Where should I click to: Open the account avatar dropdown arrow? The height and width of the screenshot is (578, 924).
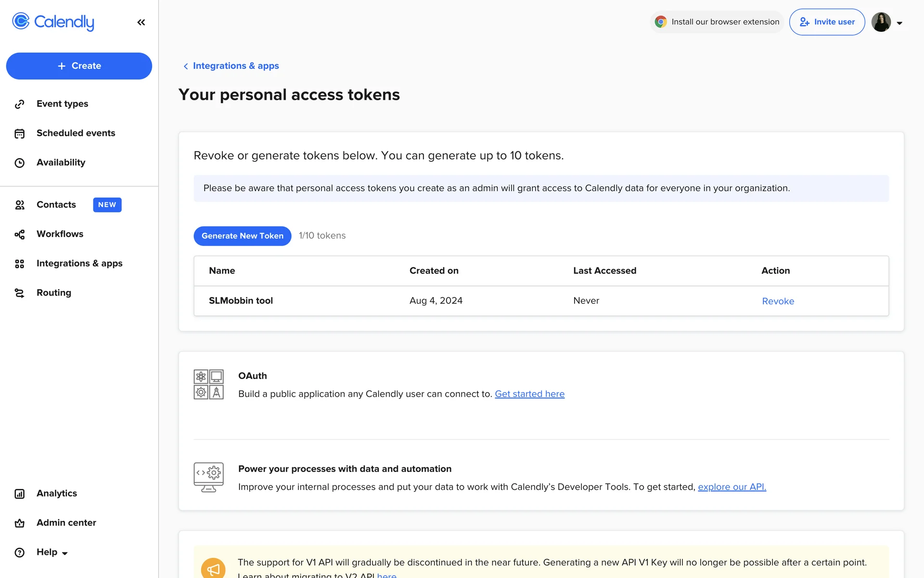coord(899,23)
